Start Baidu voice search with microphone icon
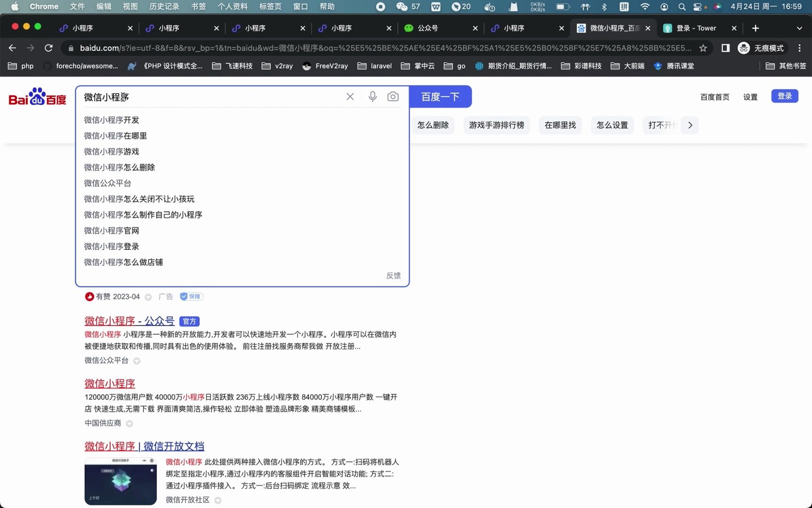 (373, 96)
